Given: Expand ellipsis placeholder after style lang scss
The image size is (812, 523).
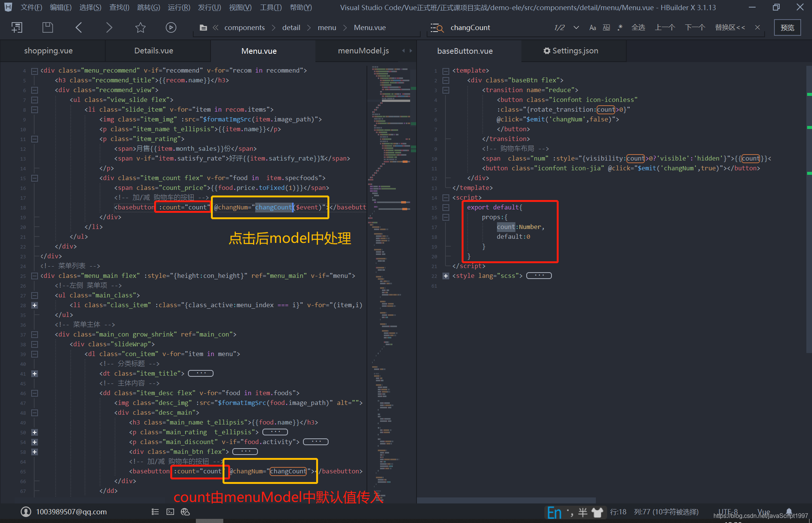Looking at the screenshot, I should [539, 276].
